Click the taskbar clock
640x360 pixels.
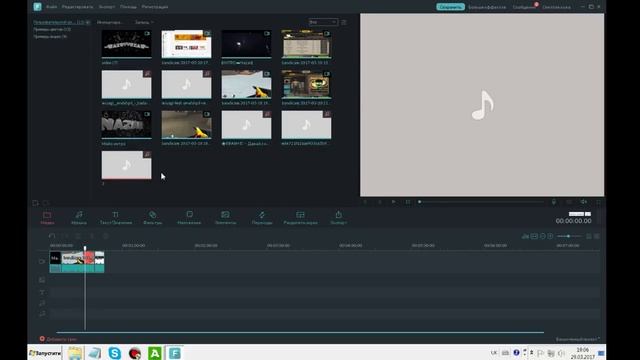click(582, 353)
